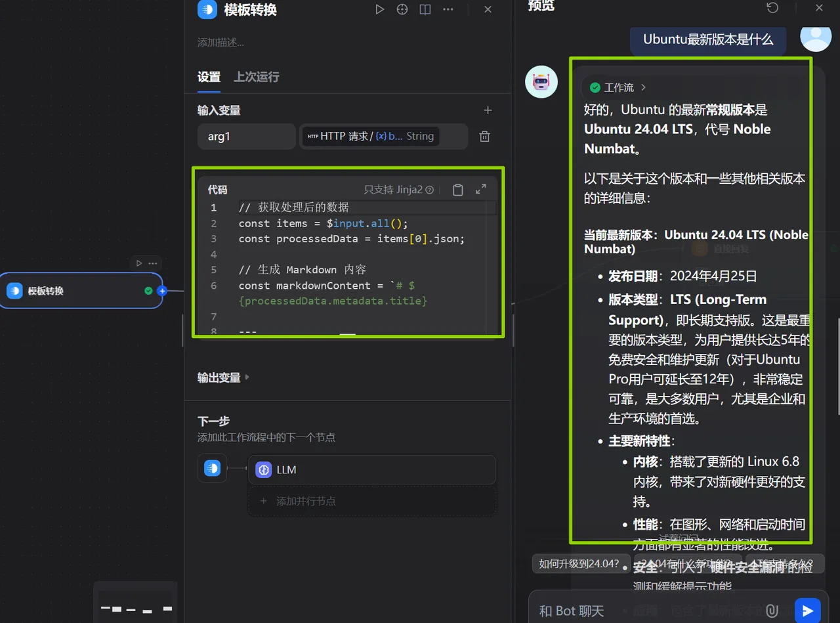Click the blue plus handle on 模板转换 node
The width and height of the screenshot is (840, 623).
[x=162, y=291]
